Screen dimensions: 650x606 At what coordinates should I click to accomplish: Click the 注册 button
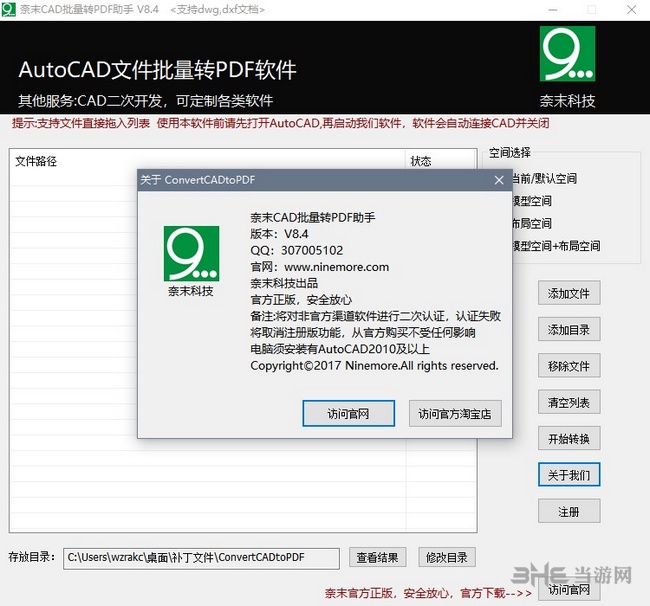pyautogui.click(x=569, y=511)
